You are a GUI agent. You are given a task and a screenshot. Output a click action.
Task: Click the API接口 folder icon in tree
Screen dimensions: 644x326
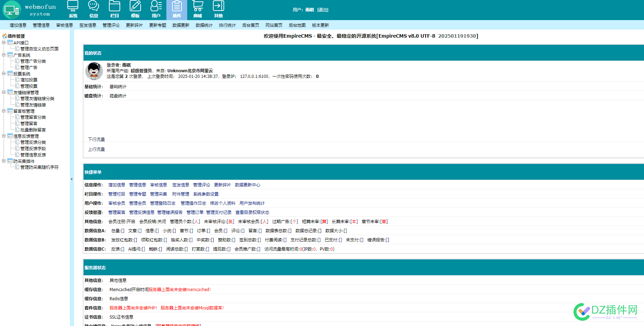click(10, 42)
